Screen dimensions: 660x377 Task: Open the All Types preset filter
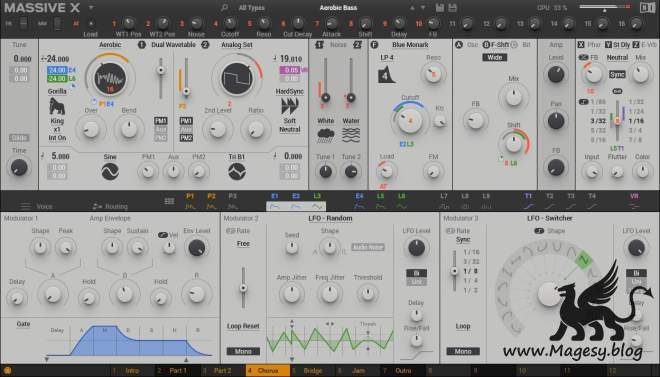[251, 8]
